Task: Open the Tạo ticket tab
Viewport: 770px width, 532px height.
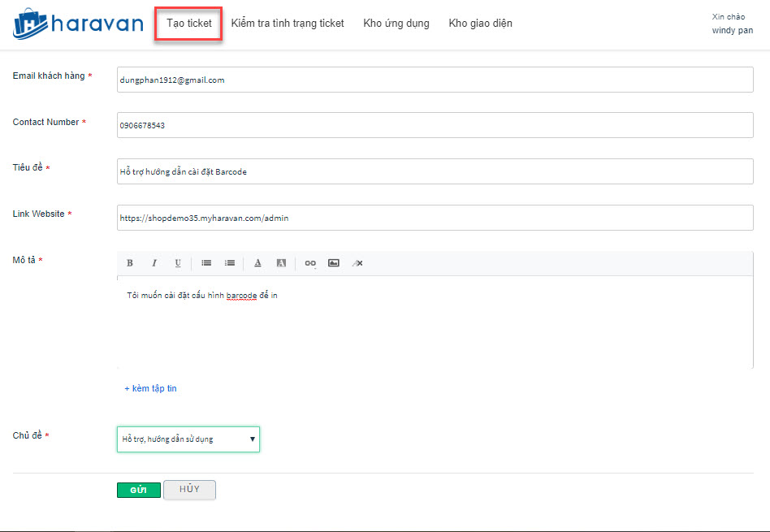Action: tap(189, 23)
